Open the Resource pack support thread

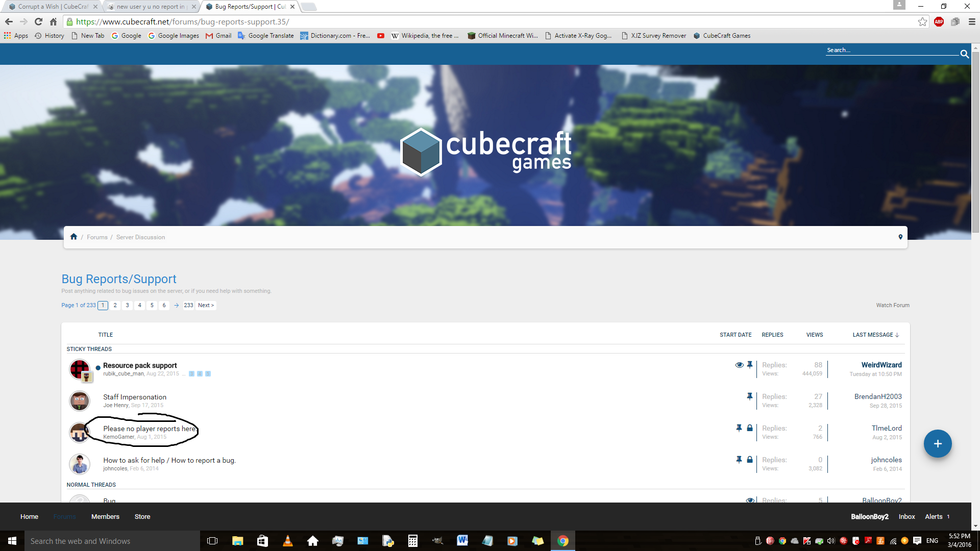pyautogui.click(x=140, y=365)
